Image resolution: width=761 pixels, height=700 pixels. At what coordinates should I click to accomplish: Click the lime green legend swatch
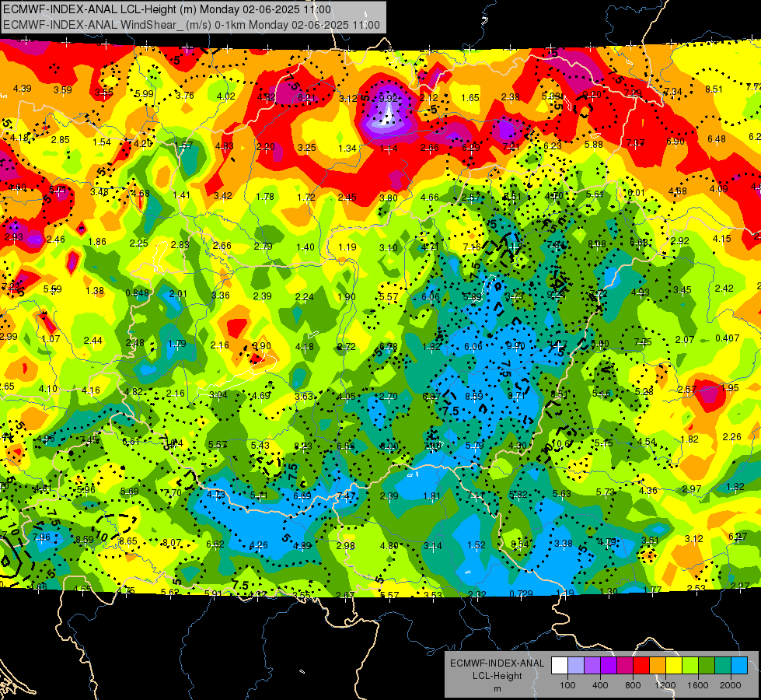click(x=690, y=666)
